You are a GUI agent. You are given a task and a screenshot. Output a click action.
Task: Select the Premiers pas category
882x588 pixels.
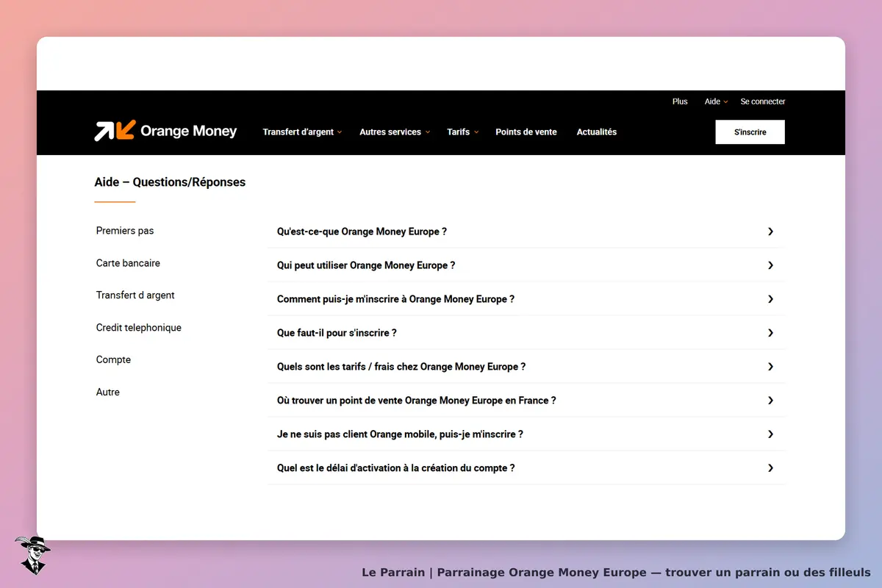tap(125, 231)
